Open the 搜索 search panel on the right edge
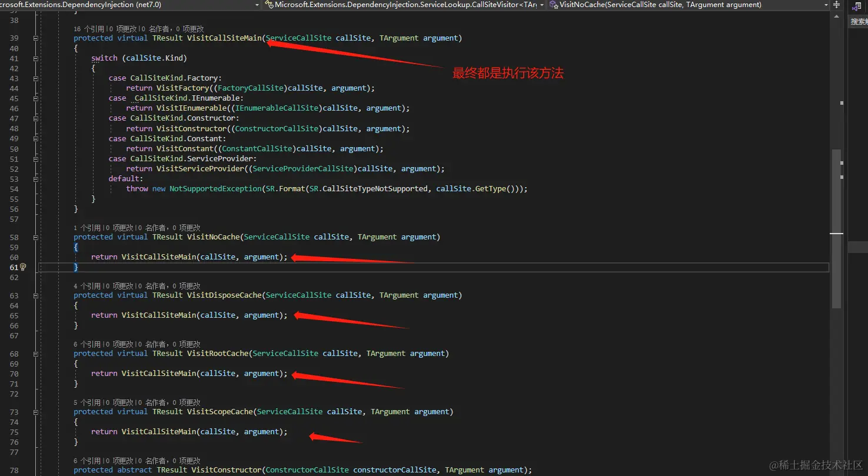This screenshot has width=868, height=476. coord(857,21)
